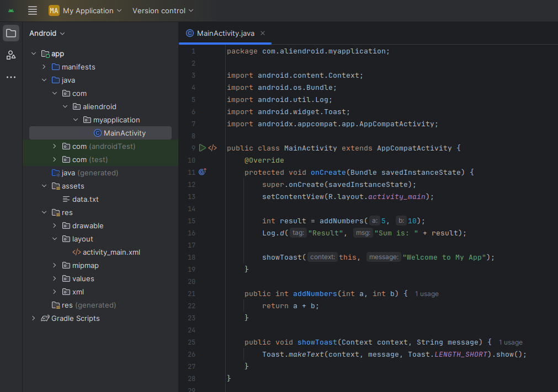Screen dimensions: 558x392
Task: Click the '1 usage' hint for showToast
Action: tap(511, 342)
